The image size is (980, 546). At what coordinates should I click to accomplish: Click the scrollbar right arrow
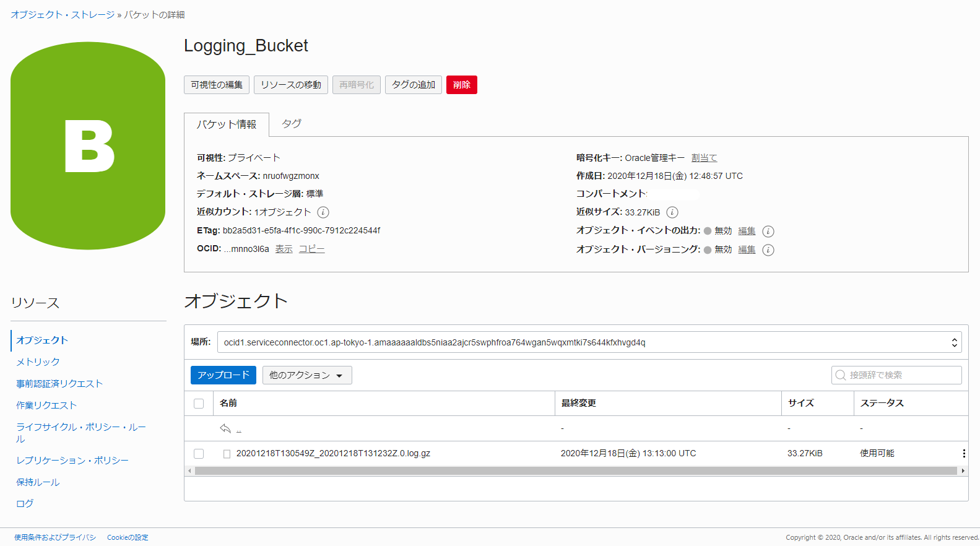(x=963, y=471)
